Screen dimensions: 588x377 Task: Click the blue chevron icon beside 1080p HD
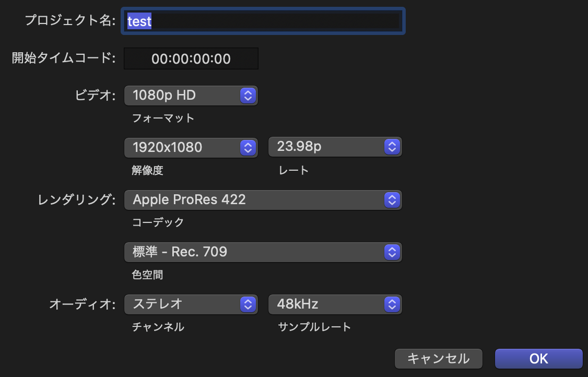click(x=248, y=96)
